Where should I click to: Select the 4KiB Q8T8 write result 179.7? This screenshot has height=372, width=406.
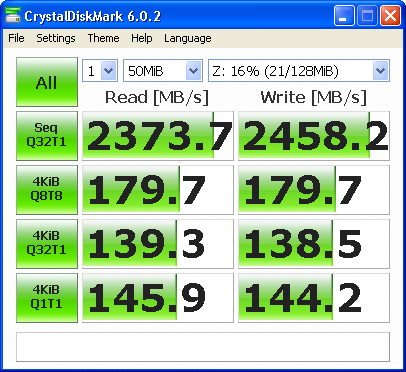click(314, 190)
